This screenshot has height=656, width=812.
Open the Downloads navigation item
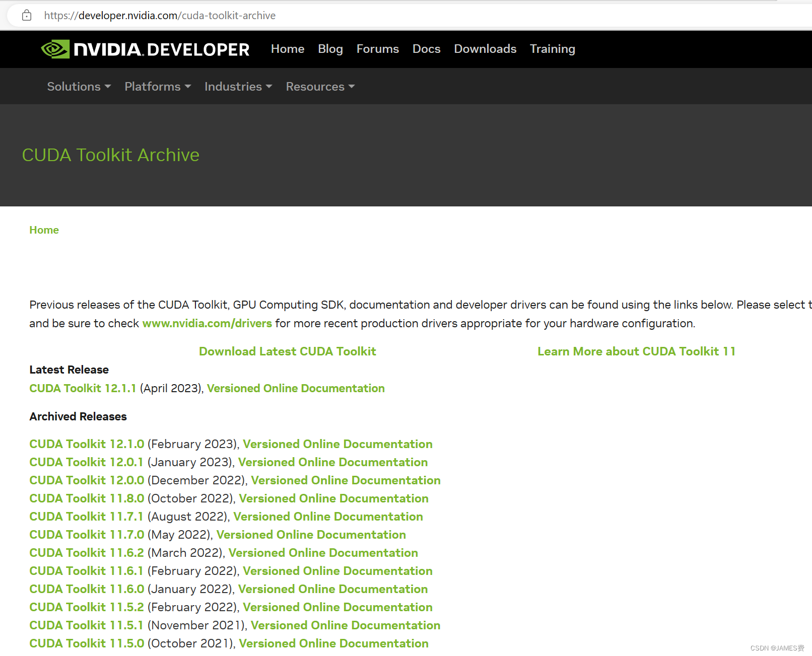(485, 49)
